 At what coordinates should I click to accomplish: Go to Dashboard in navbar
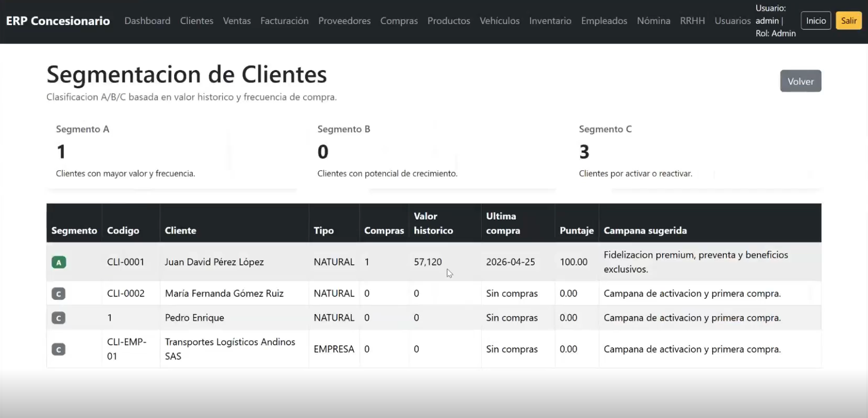147,21
